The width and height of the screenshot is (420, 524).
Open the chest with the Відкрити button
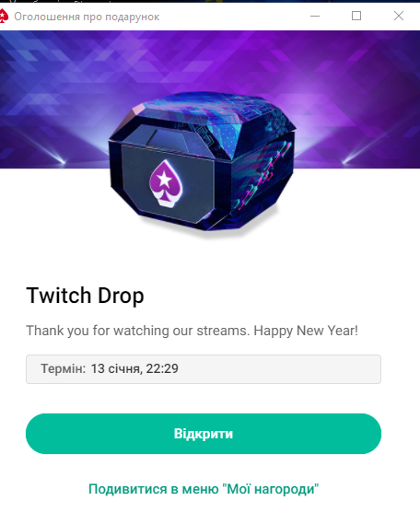(x=204, y=434)
